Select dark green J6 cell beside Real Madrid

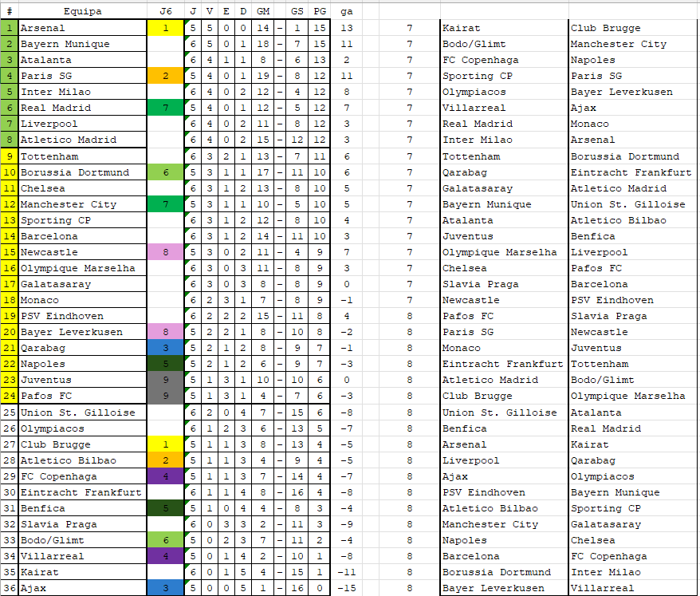(x=165, y=108)
